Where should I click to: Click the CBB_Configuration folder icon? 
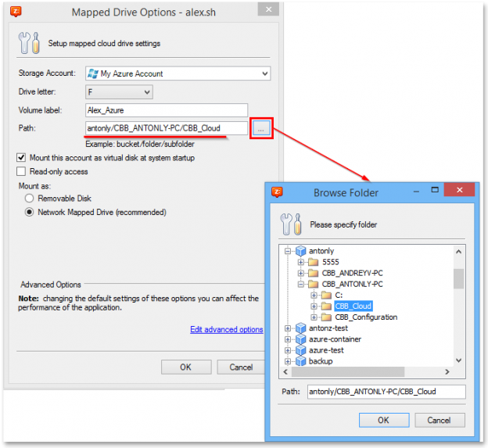coord(326,317)
